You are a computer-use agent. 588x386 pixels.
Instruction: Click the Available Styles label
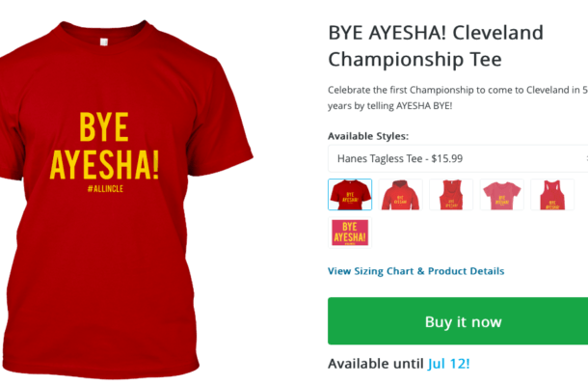point(368,136)
